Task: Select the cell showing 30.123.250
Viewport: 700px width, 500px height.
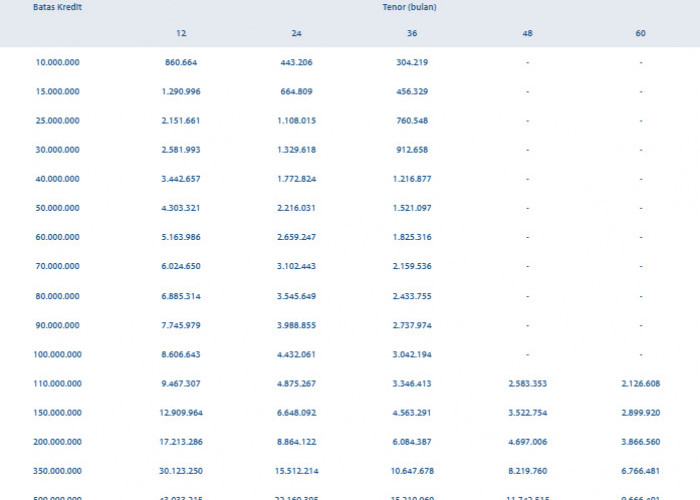Action: click(x=181, y=470)
